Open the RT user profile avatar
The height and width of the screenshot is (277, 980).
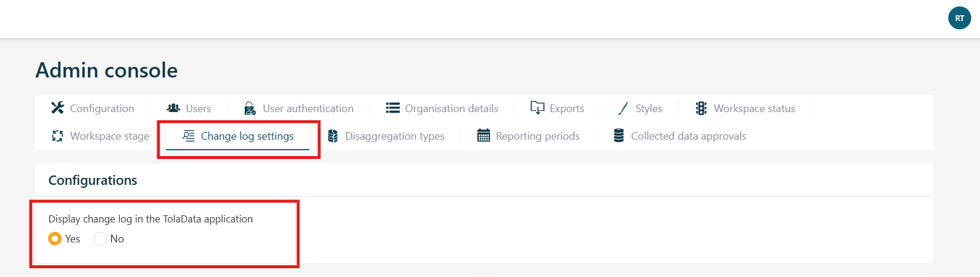[959, 18]
